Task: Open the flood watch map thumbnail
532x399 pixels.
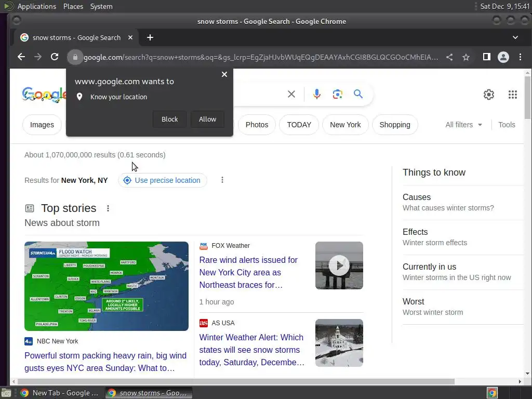Action: 107,286
